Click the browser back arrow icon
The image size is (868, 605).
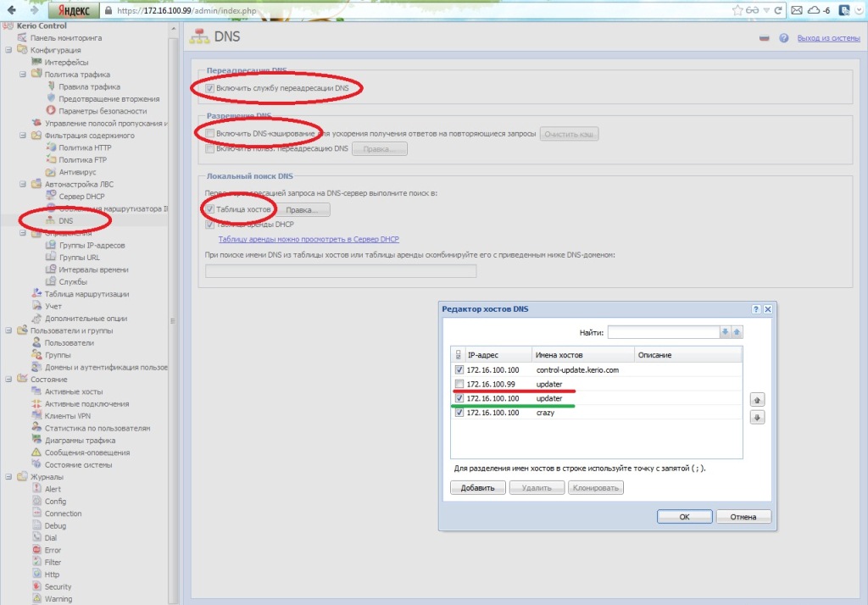click(x=12, y=11)
